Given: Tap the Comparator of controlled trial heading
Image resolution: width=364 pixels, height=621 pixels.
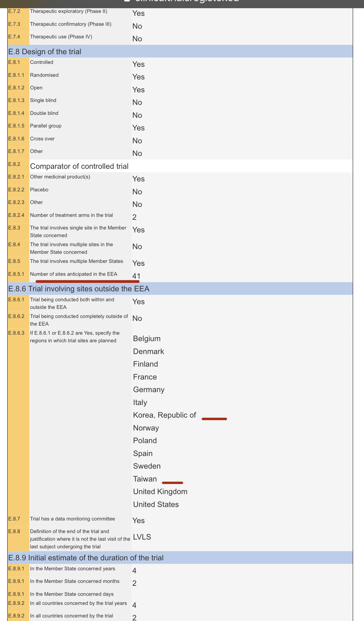Looking at the screenshot, I should point(79,166).
